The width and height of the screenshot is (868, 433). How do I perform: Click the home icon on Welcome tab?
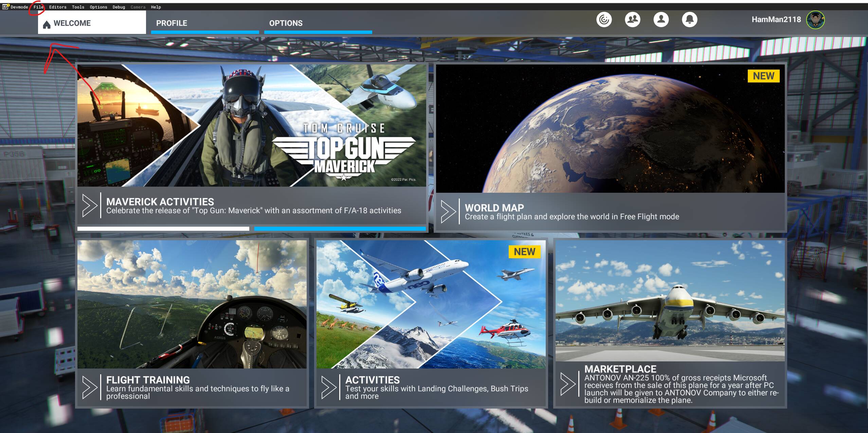pyautogui.click(x=47, y=24)
